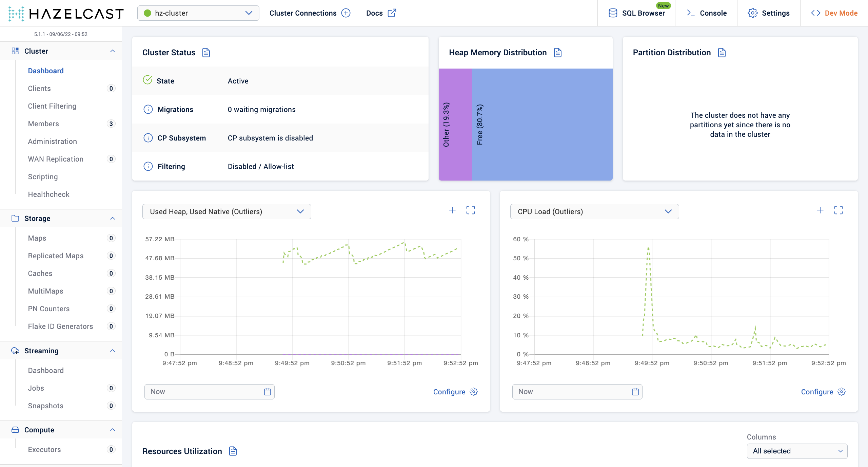Toggle Dev Mode in top bar

(834, 13)
